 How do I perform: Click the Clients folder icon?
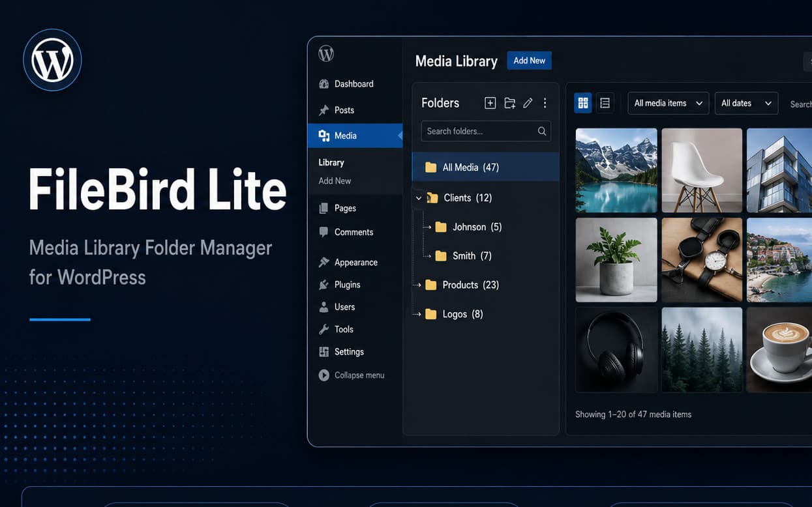[x=432, y=197]
